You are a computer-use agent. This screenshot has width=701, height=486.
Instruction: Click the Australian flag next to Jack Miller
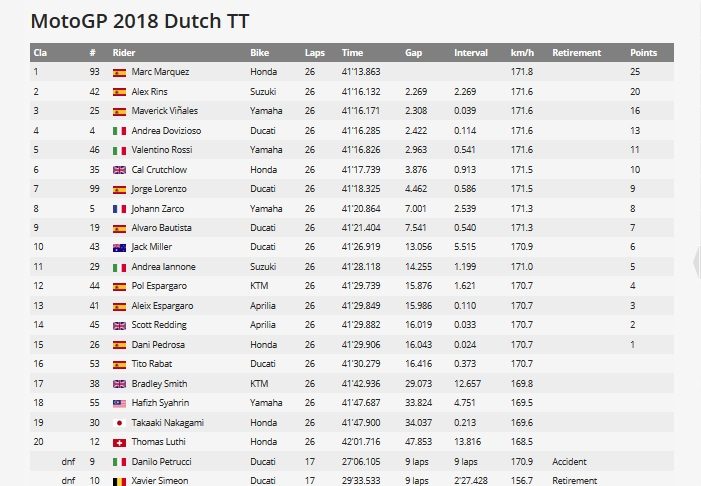[x=119, y=245]
